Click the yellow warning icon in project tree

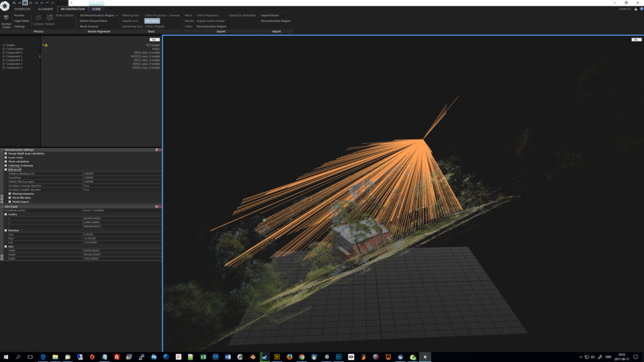click(x=46, y=45)
